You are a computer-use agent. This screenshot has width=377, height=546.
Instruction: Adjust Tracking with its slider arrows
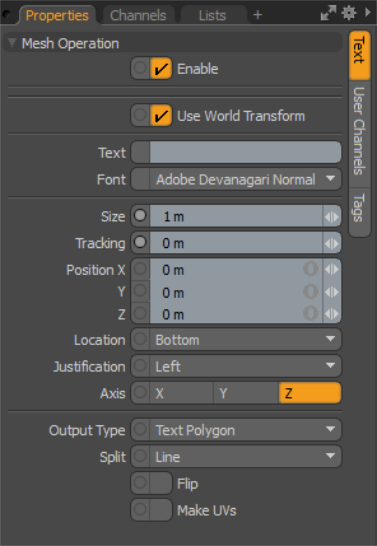click(331, 243)
